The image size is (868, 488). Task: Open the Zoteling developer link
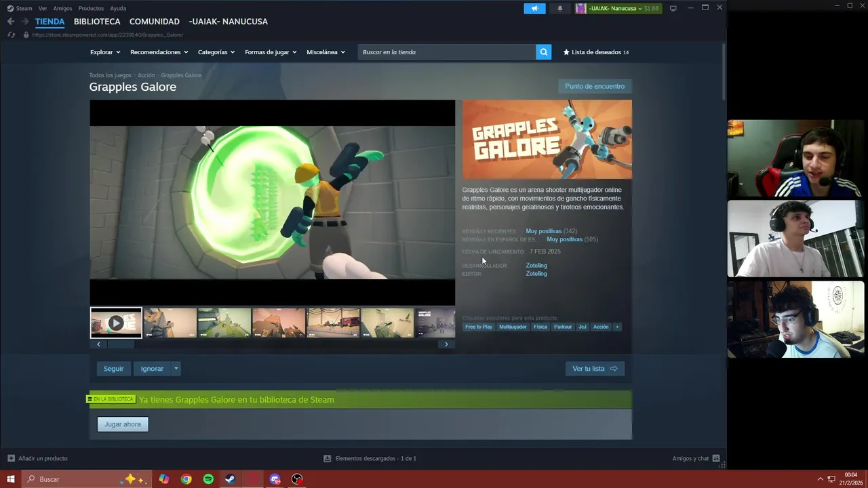[x=536, y=266]
